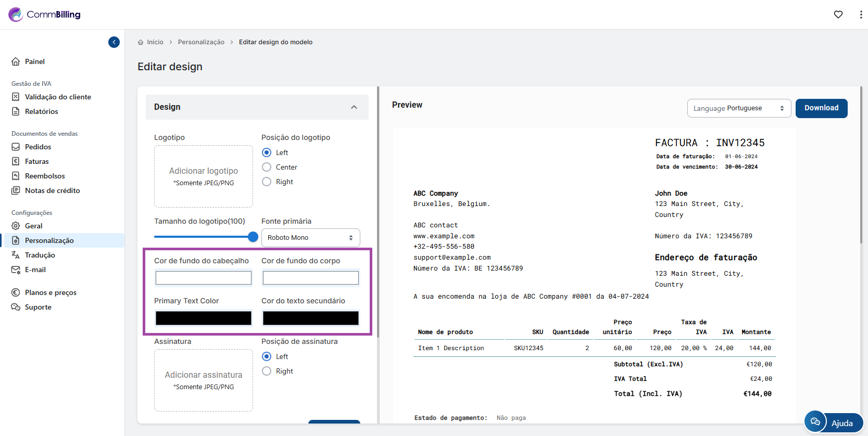
Task: Open the Fonte primária Roboto Mono dropdown
Action: 311,238
